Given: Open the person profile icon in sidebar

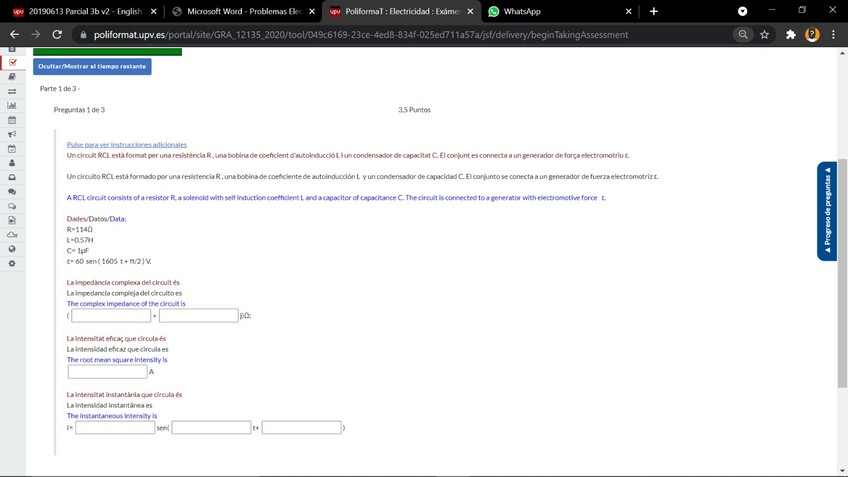Looking at the screenshot, I should click(12, 163).
